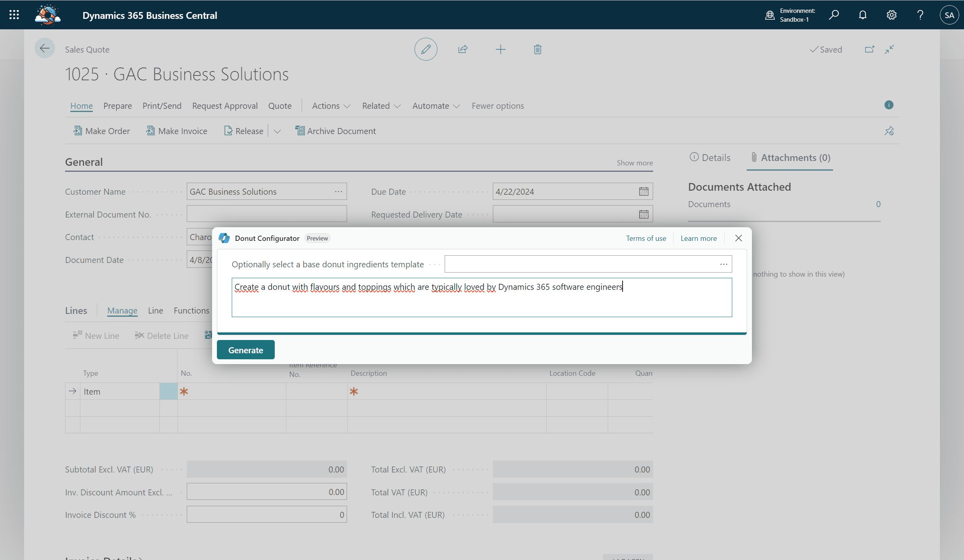Image resolution: width=964 pixels, height=560 pixels.
Task: Open the Due Date calendar picker
Action: pos(644,191)
